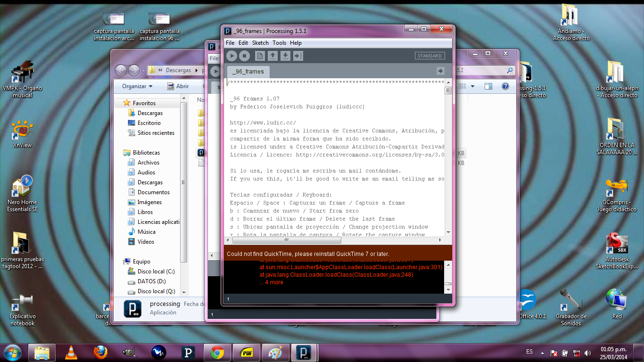644x362 pixels.
Task: Open Disco local (C:) drive
Action: (x=156, y=271)
